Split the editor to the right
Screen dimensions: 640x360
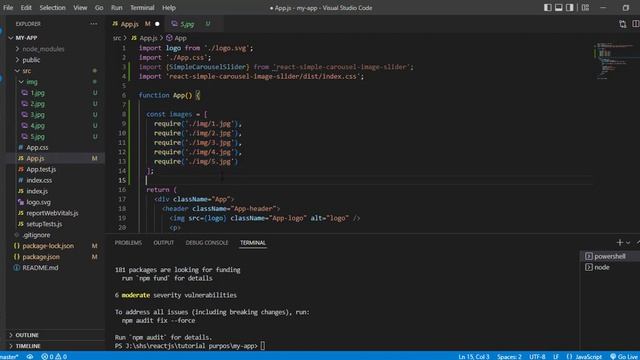[636, 24]
